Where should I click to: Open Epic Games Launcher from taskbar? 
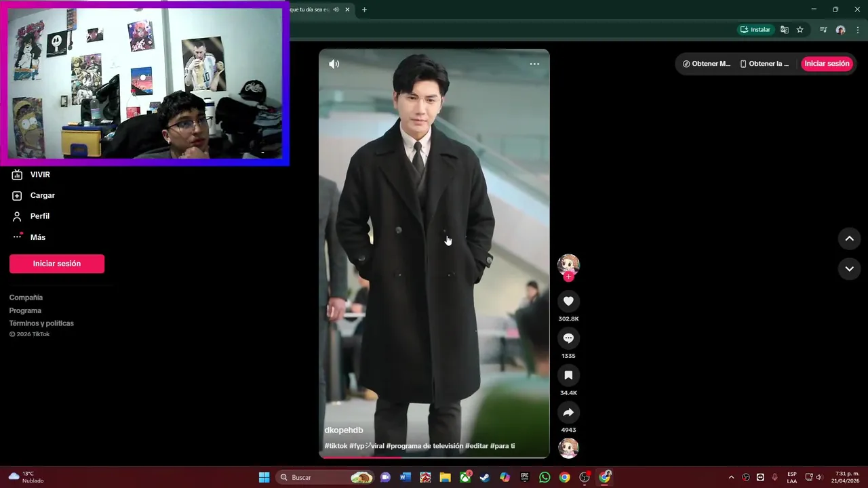click(x=525, y=477)
